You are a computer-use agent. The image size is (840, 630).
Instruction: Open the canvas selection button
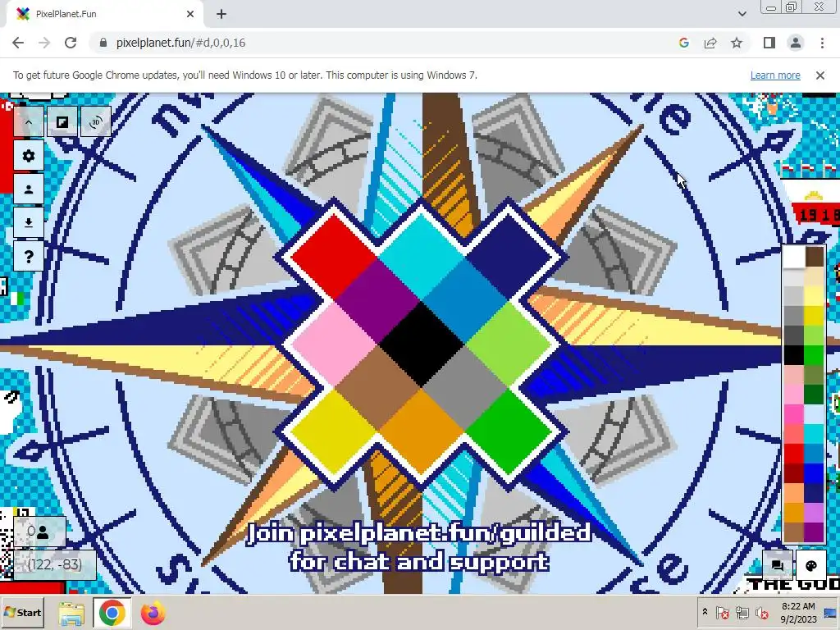pyautogui.click(x=62, y=122)
